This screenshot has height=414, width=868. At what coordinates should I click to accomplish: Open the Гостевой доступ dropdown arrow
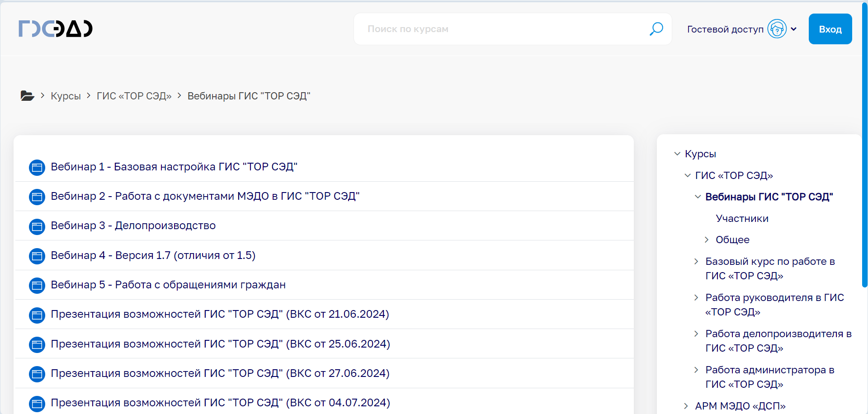(x=793, y=29)
